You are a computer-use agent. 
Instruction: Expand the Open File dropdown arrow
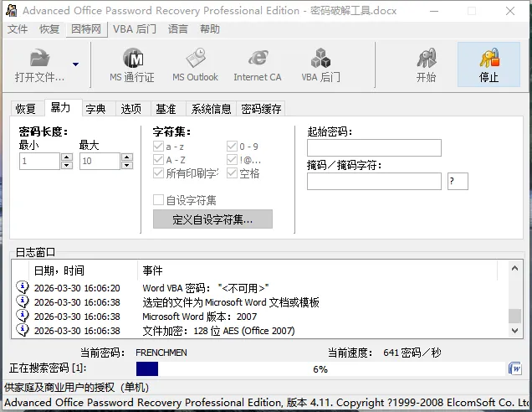pos(75,64)
